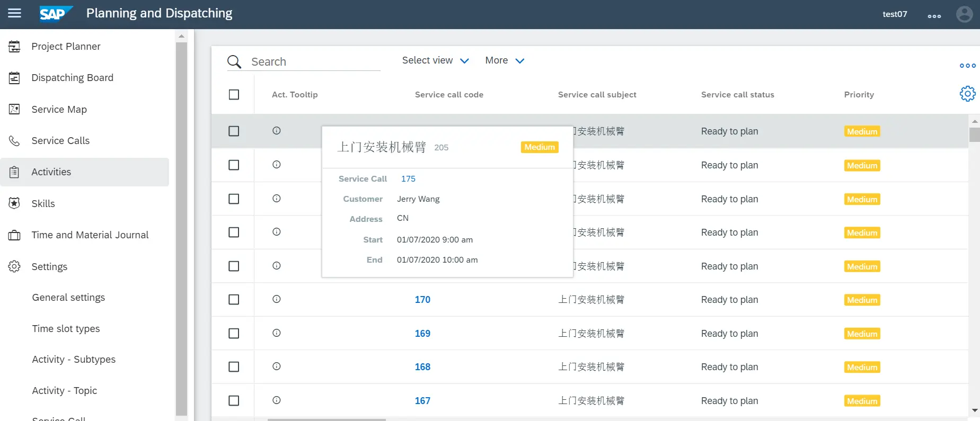
Task: Click info tooltip icon in fifth row
Action: click(x=277, y=266)
